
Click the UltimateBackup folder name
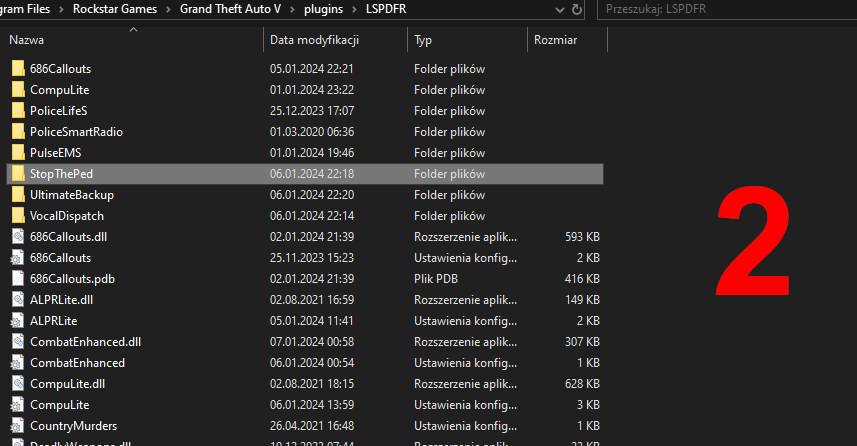72,195
